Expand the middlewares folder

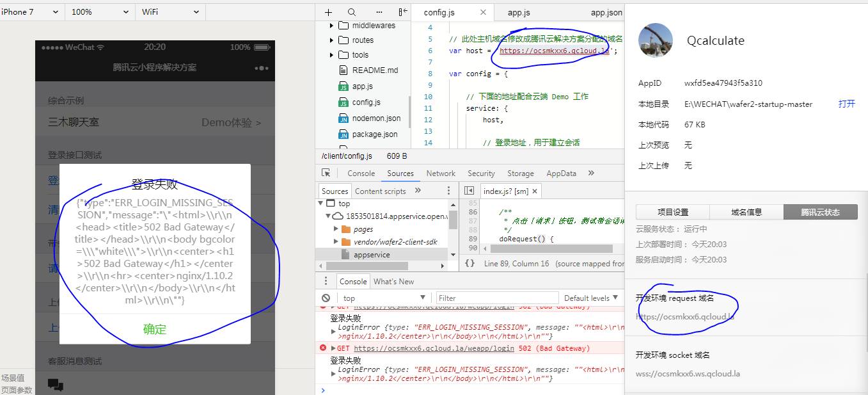(331, 26)
